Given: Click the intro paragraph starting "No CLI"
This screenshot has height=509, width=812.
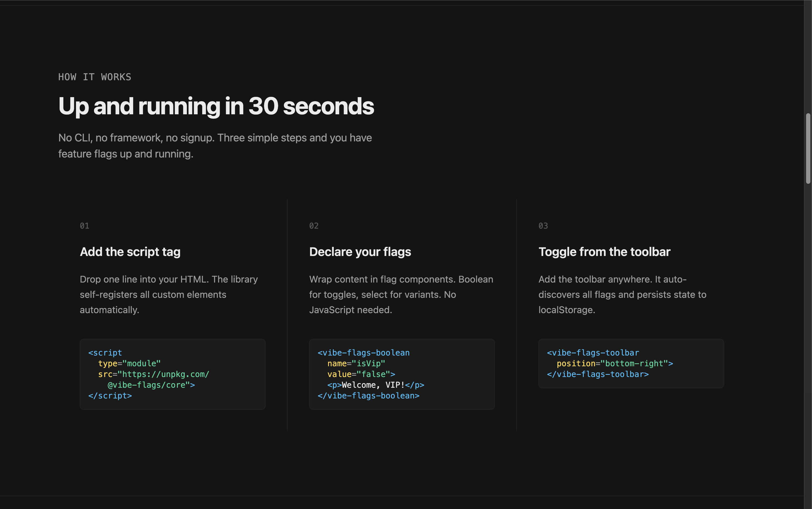Looking at the screenshot, I should pos(215,145).
